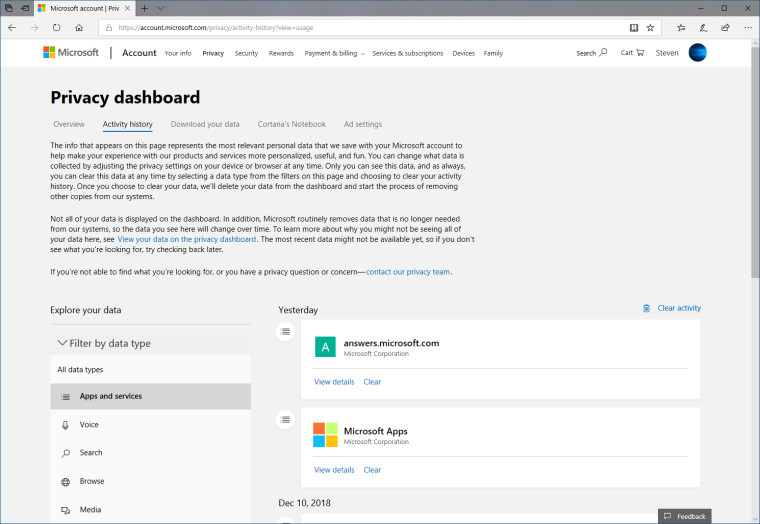Click contact our privacy team link
Image resolution: width=760 pixels, height=524 pixels.
408,272
